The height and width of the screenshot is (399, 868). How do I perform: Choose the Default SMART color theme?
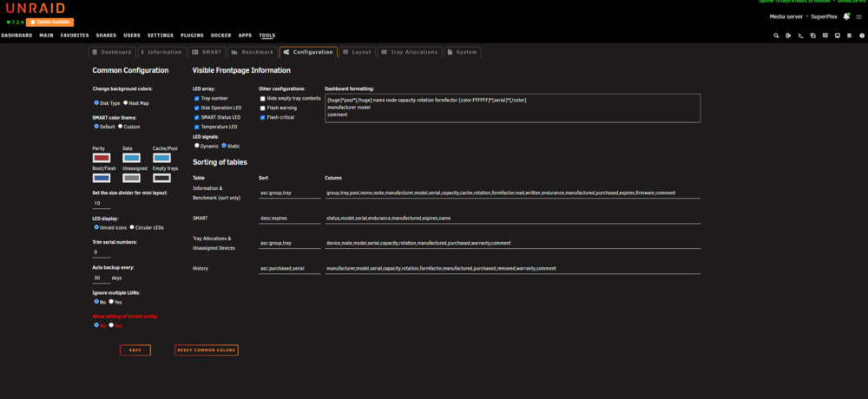click(96, 126)
